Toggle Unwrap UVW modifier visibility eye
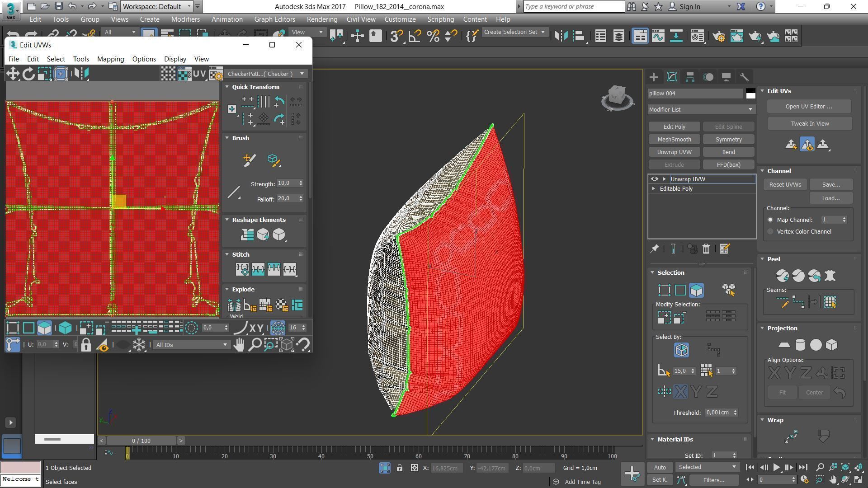This screenshot has height=488, width=868. tap(654, 179)
